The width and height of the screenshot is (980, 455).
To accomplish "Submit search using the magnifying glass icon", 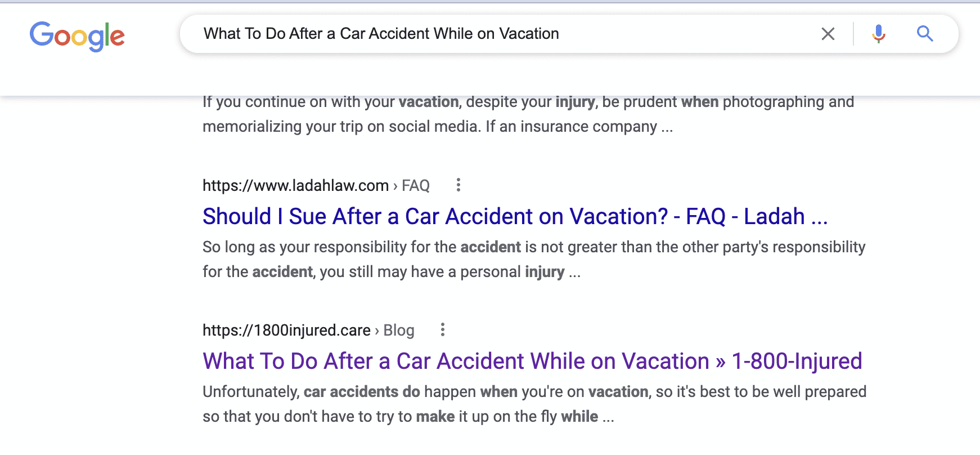I will tap(925, 34).
